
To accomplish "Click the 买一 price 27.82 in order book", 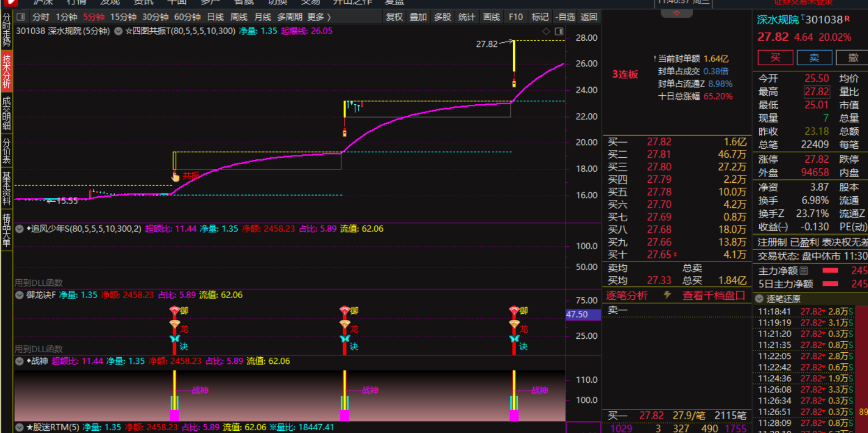I will (659, 142).
